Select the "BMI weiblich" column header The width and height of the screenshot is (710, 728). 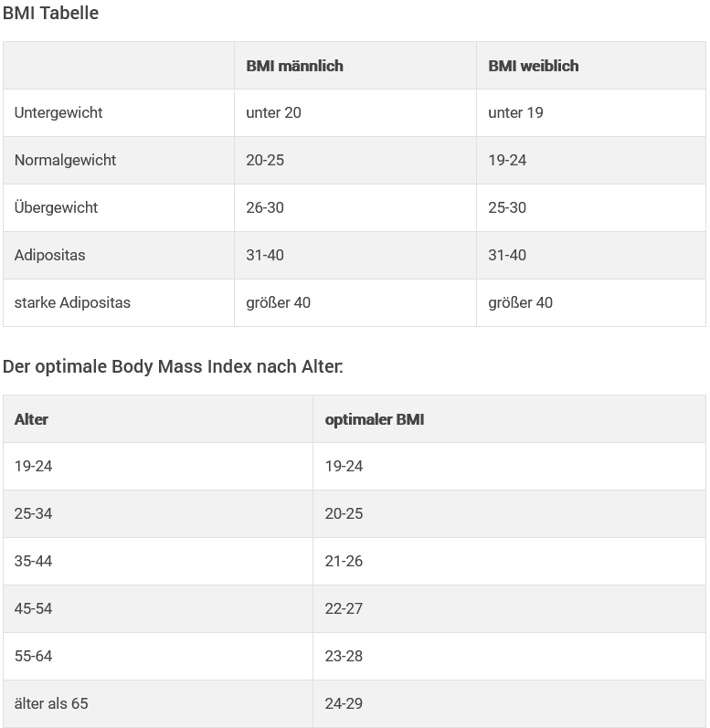[533, 66]
